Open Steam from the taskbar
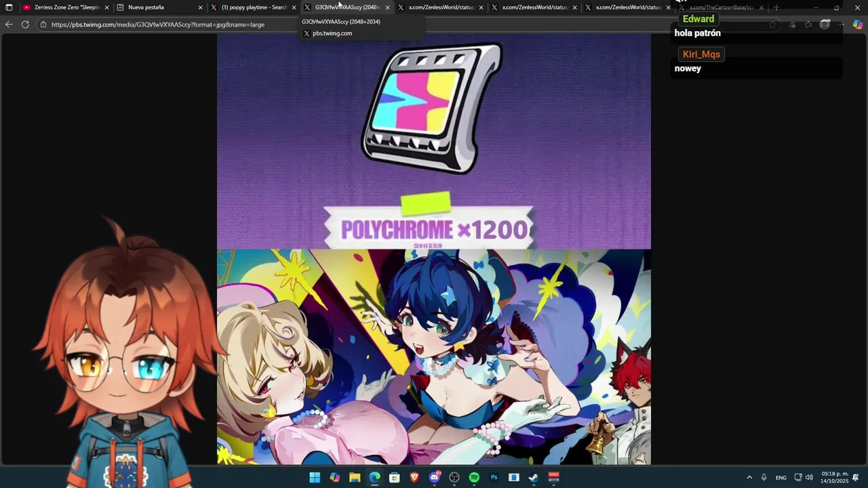 534,478
